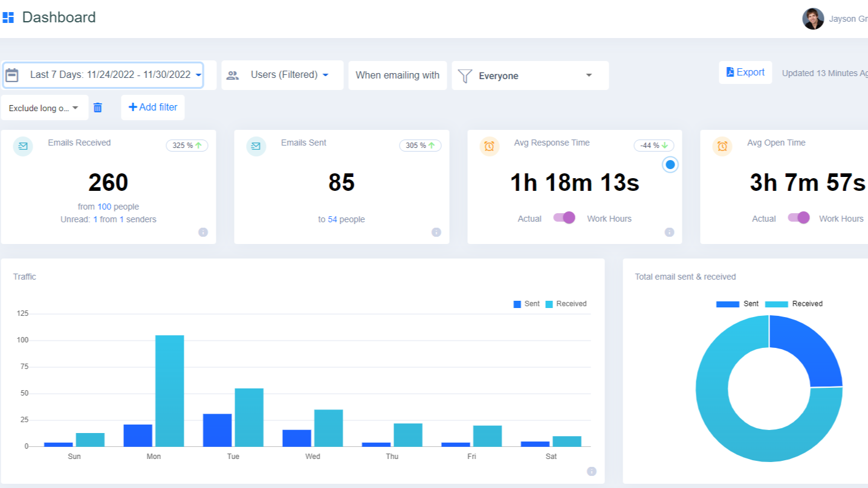The image size is (868, 488).
Task: Click the When emailing with field
Action: pos(397,75)
